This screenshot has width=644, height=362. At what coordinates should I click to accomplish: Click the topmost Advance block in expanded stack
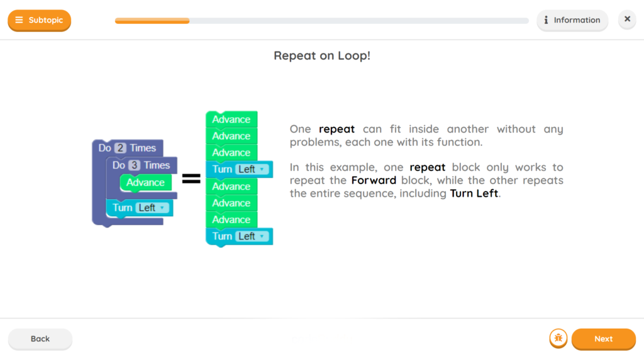point(231,119)
